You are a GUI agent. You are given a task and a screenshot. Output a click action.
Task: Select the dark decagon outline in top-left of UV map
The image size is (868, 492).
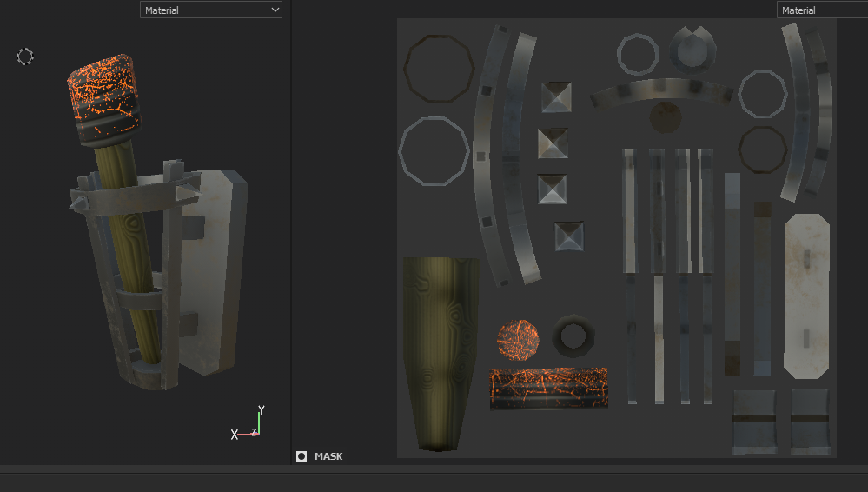tap(440, 68)
